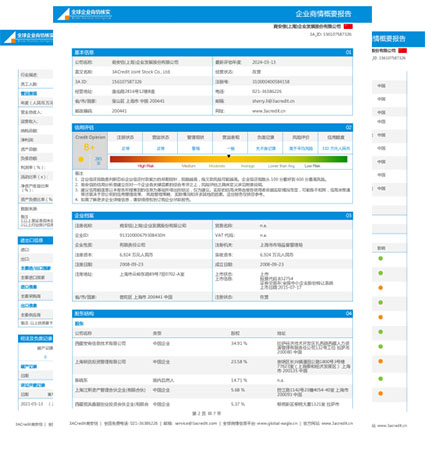Viewport: 425px width, 451px height.
Task: Click the black marker on the risk gradient bar
Action: coord(229,156)
